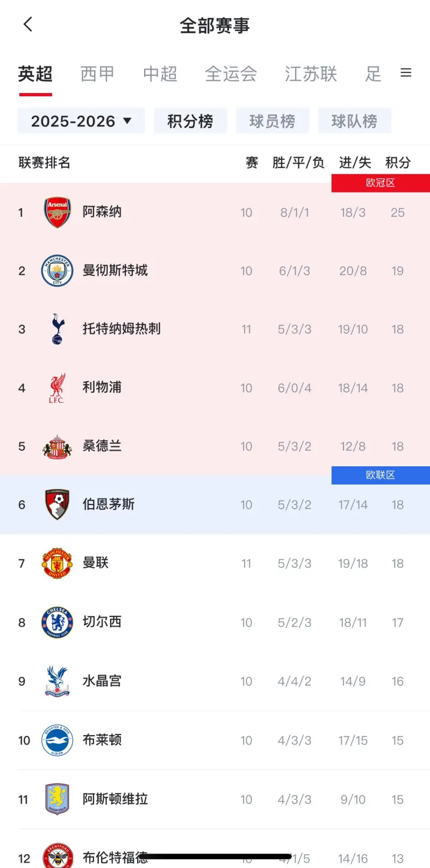430x868 pixels.
Task: Select the 全运会 tab
Action: 231,74
